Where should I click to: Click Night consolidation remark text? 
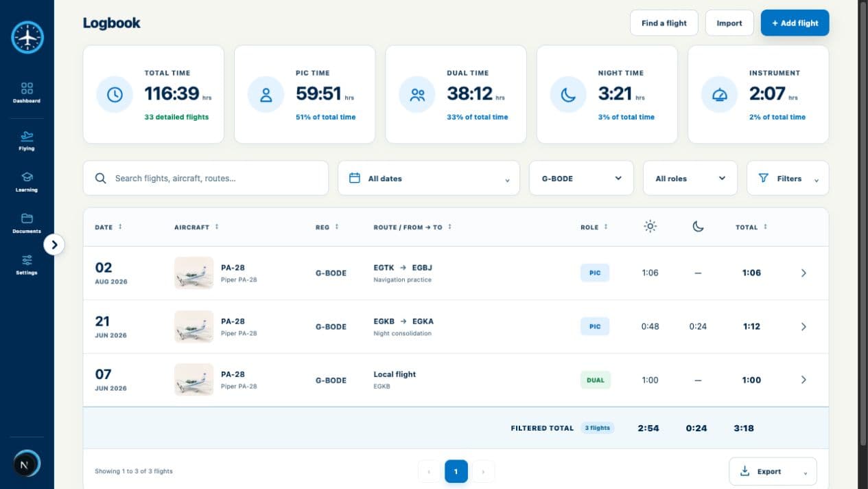pos(402,333)
